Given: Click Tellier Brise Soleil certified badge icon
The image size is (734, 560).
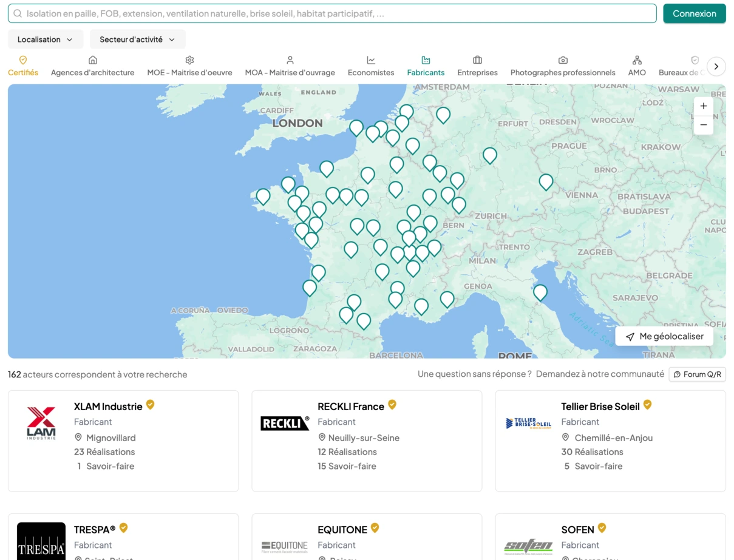Looking at the screenshot, I should [648, 405].
